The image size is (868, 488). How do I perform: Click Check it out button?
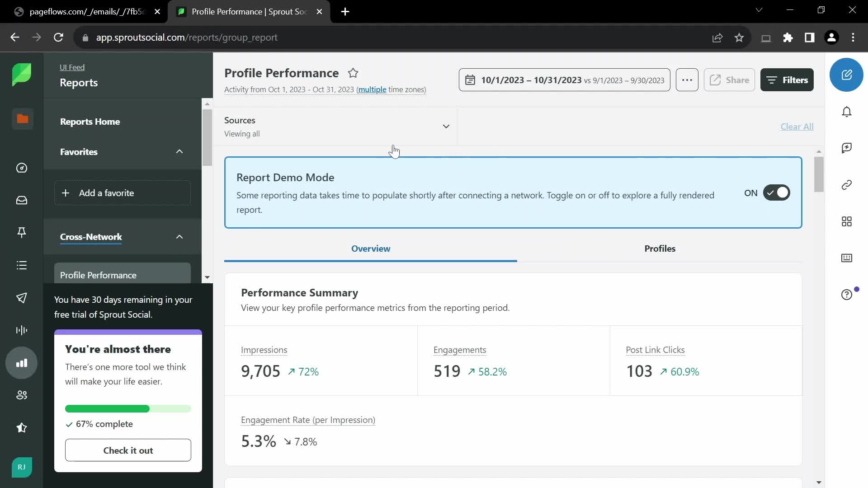pyautogui.click(x=127, y=450)
